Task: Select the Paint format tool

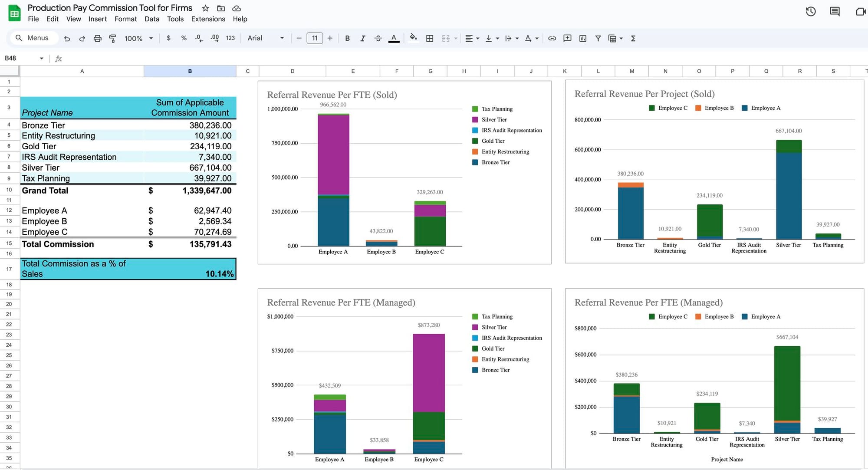Action: tap(112, 38)
